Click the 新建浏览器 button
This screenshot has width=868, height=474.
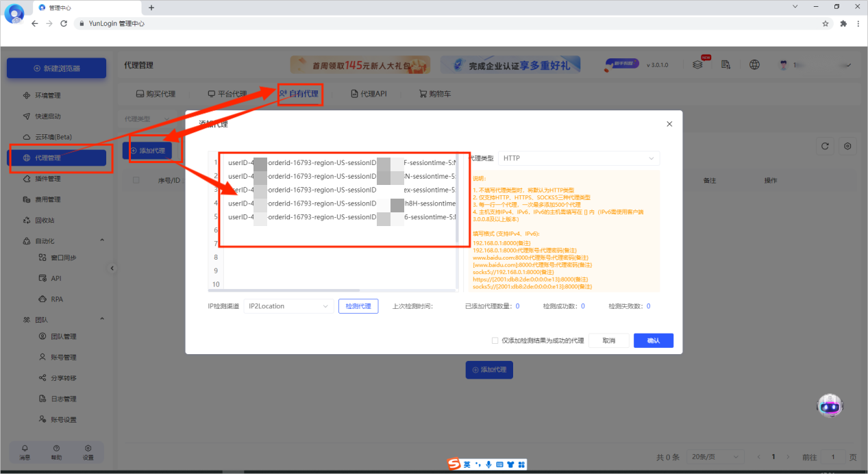click(x=56, y=68)
